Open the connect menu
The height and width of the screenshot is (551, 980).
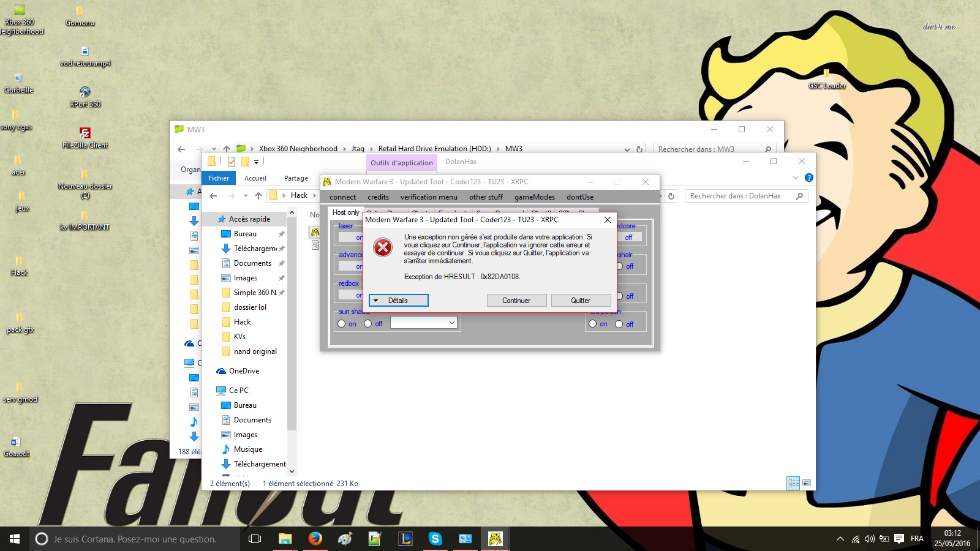click(342, 197)
